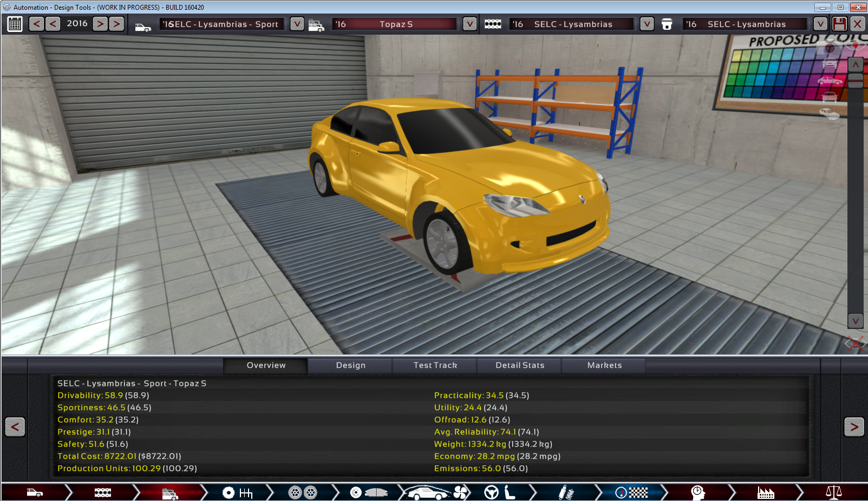This screenshot has width=868, height=501.
Task: Click next page arrow beside stats panel
Action: (853, 427)
